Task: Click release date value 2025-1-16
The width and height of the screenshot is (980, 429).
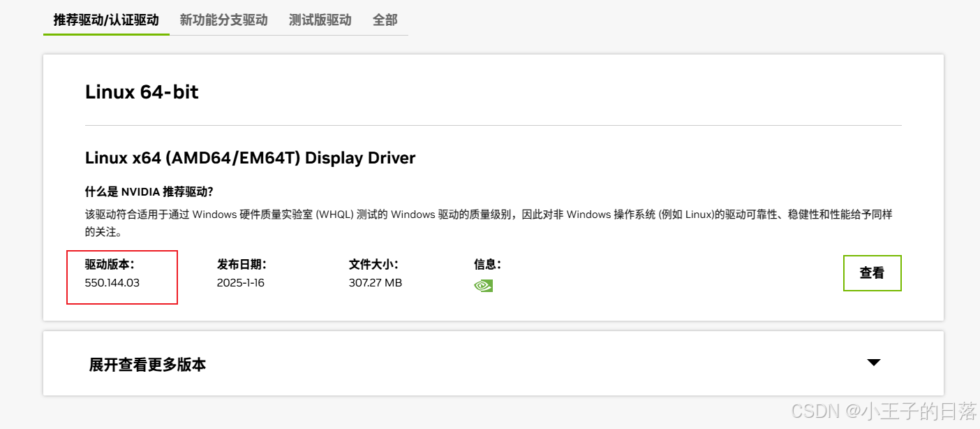Action: tap(241, 283)
